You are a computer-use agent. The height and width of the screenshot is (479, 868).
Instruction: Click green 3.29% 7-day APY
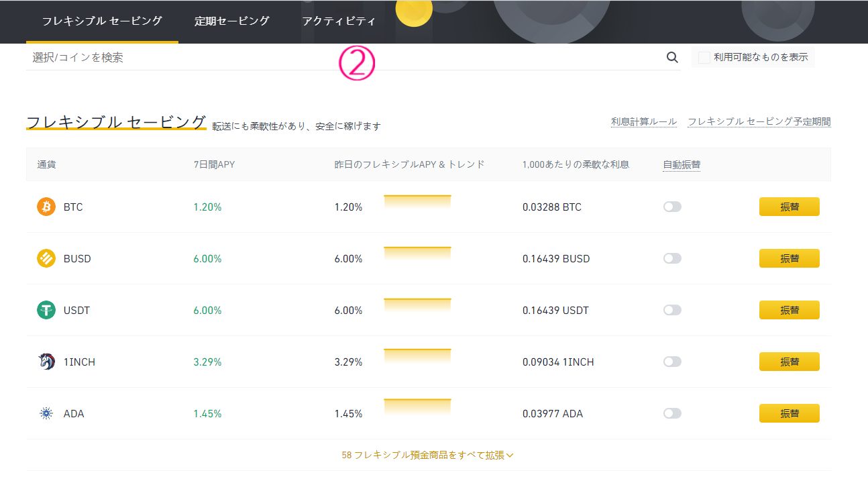pyautogui.click(x=207, y=362)
